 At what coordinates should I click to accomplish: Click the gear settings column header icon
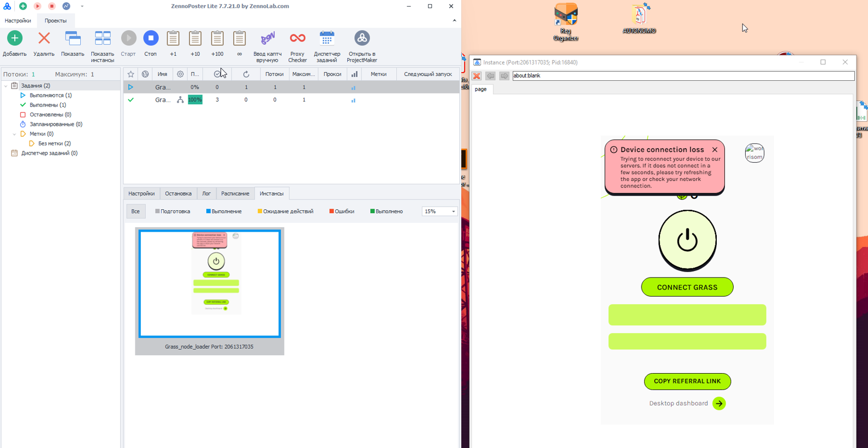pos(180,74)
